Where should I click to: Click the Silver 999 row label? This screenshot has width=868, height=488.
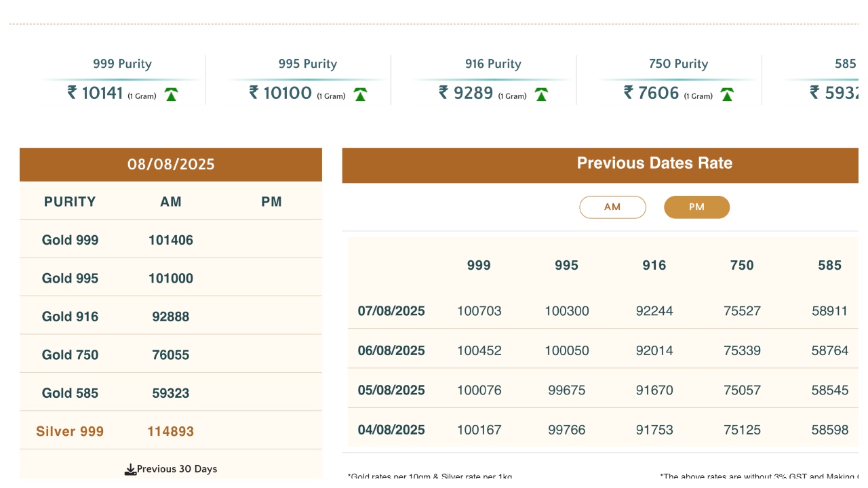click(x=70, y=432)
